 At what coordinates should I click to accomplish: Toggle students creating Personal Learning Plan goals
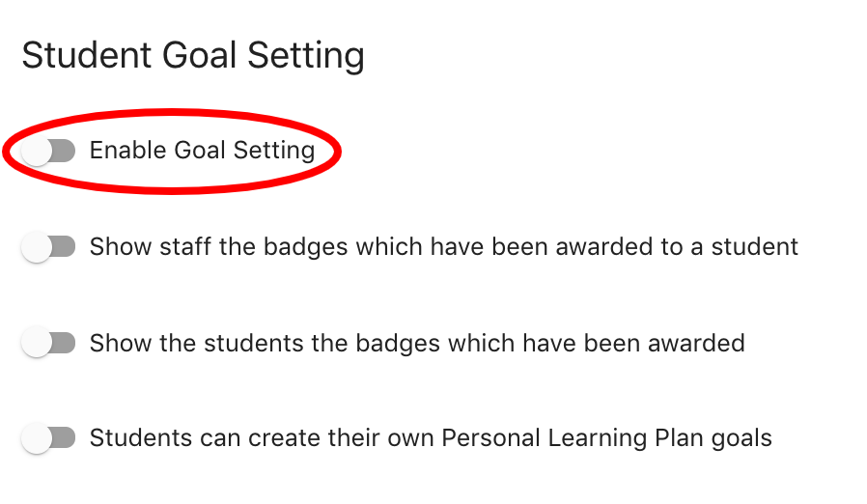[x=48, y=439]
